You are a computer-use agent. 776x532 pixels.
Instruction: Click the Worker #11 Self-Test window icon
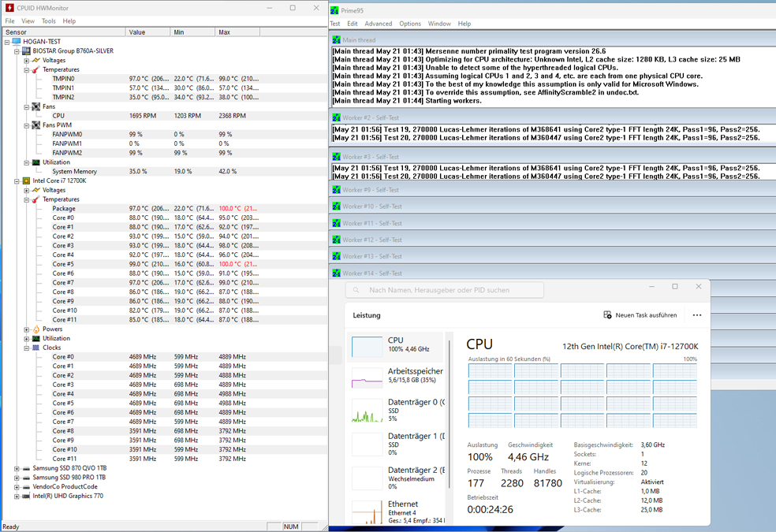point(337,224)
